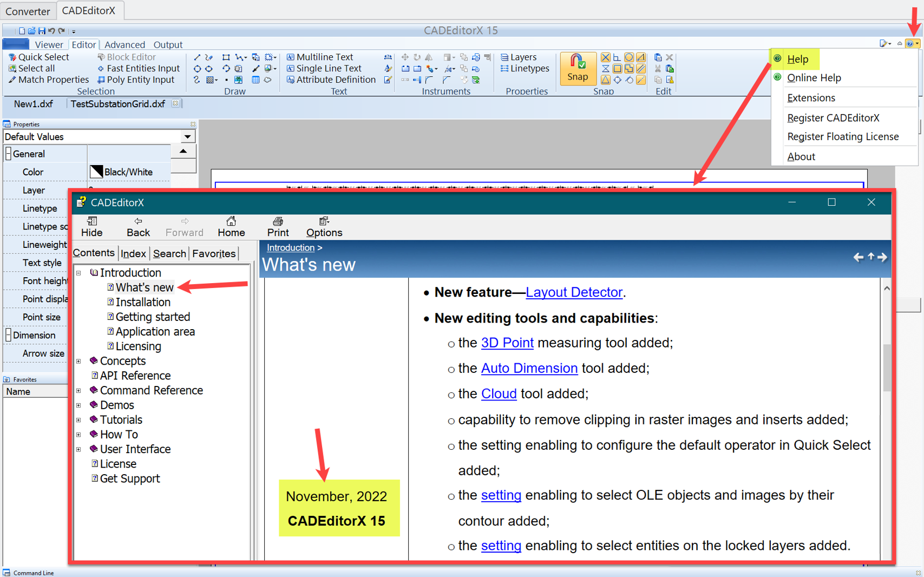Insert a raster image via palm-tree icon
Screen dimensions: 924x577
[238, 80]
